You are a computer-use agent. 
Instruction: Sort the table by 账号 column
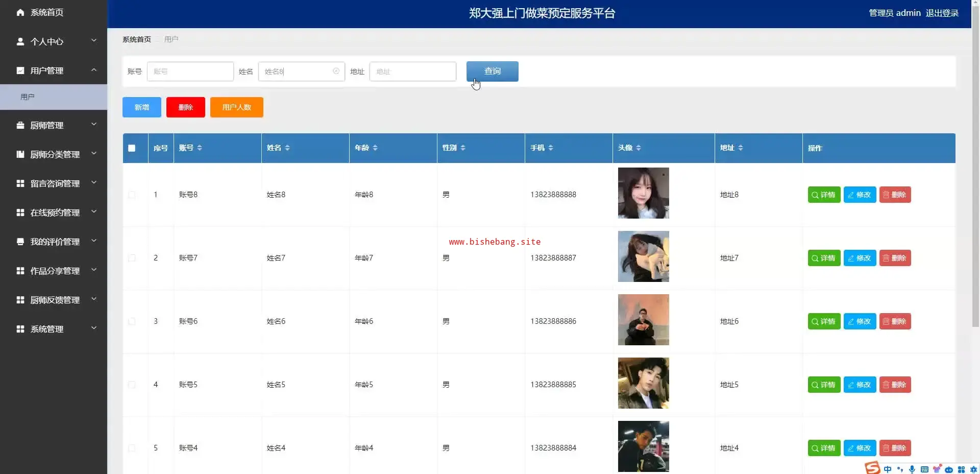(200, 148)
